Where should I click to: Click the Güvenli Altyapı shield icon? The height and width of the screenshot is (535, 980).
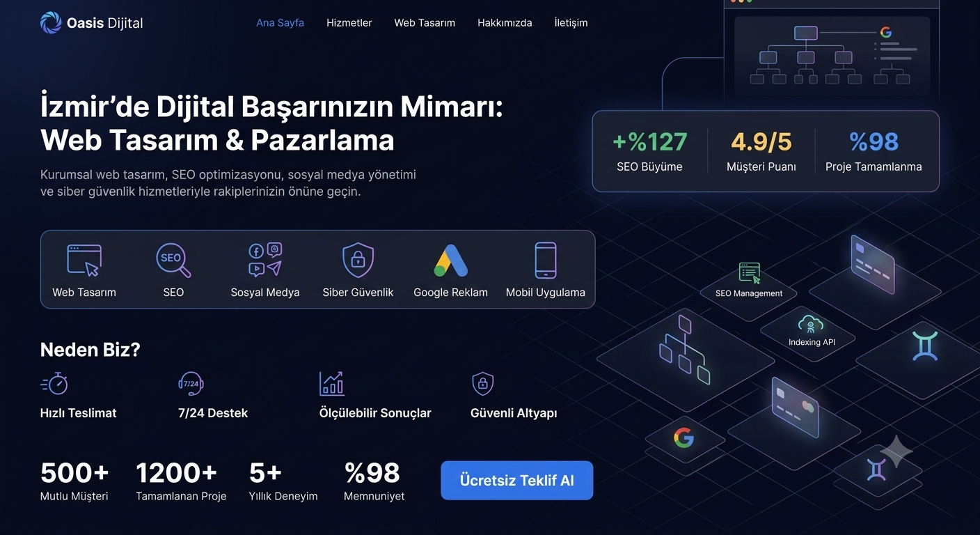pos(482,383)
